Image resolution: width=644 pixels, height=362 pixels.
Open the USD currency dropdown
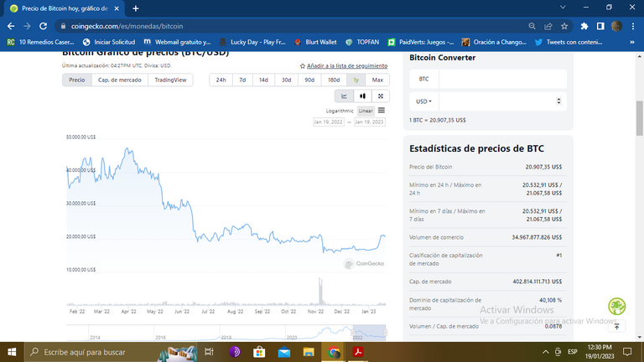coord(423,101)
